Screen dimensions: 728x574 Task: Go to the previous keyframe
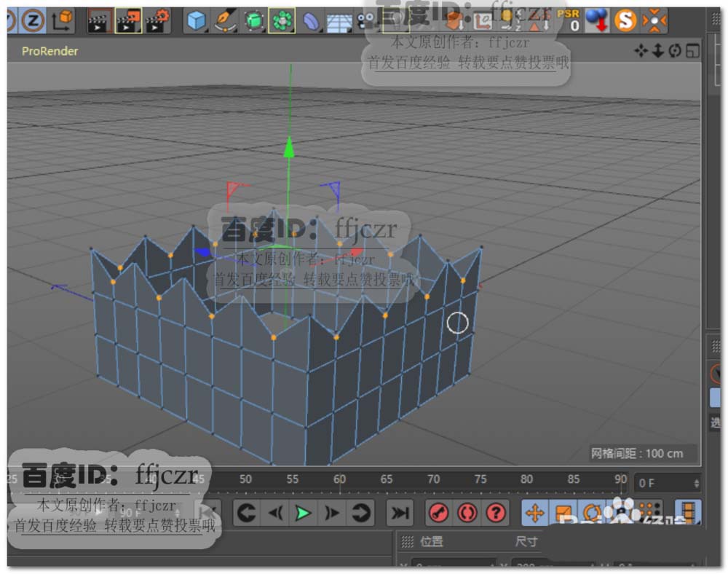point(247,513)
